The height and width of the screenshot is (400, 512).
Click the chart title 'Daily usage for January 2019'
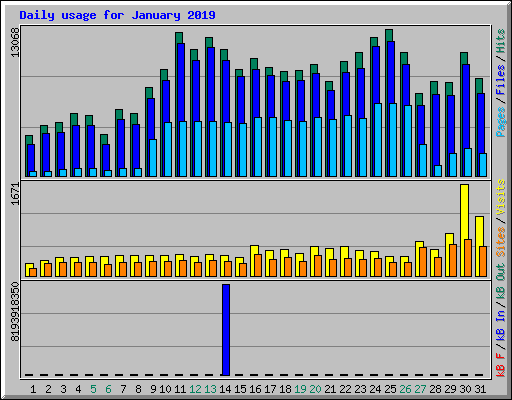click(117, 15)
